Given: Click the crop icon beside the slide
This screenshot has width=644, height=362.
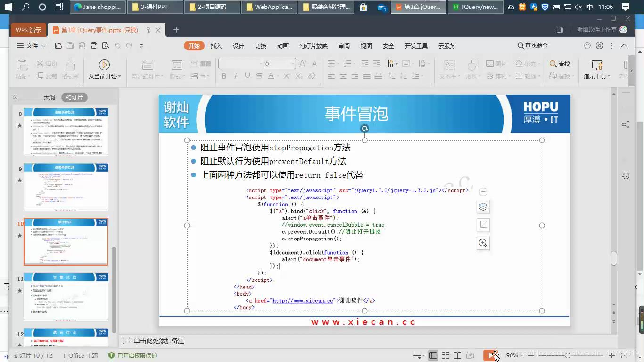Looking at the screenshot, I should click(x=483, y=225).
